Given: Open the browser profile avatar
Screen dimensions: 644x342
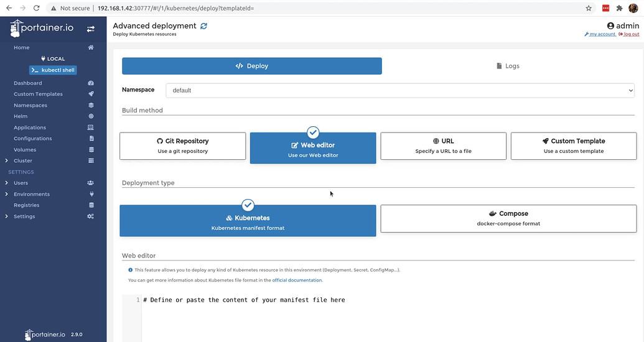Looking at the screenshot, I should 633,8.
